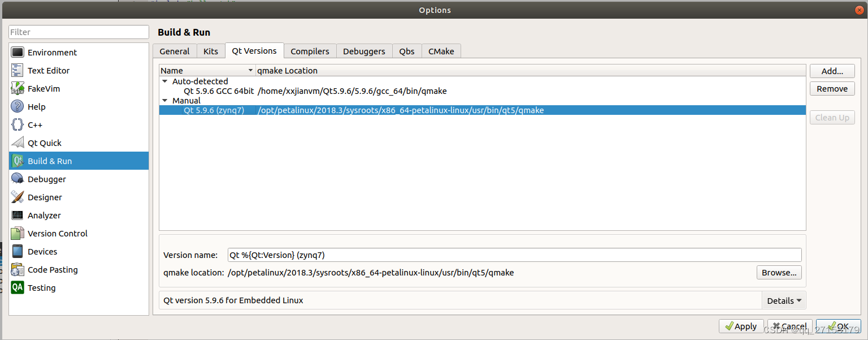Select the Help settings icon
The image size is (868, 340).
point(17,106)
